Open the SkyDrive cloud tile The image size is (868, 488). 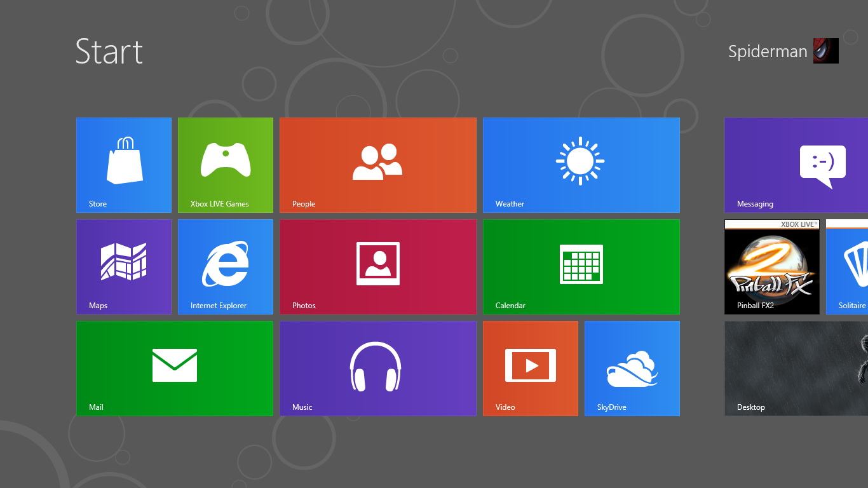point(632,369)
